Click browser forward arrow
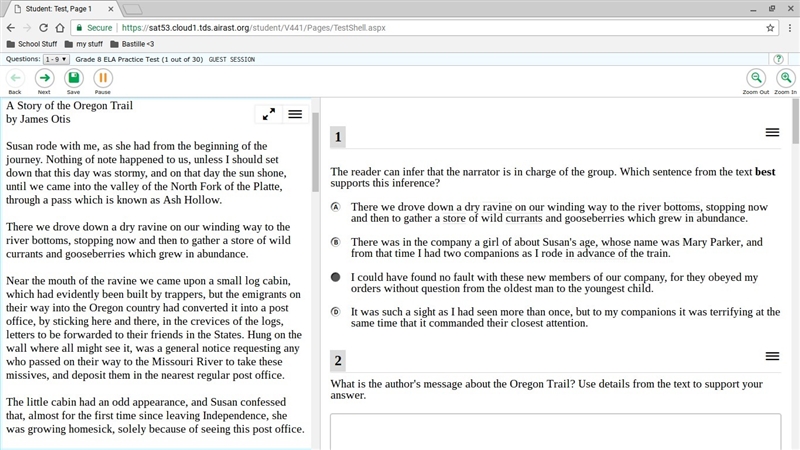 tap(27, 28)
